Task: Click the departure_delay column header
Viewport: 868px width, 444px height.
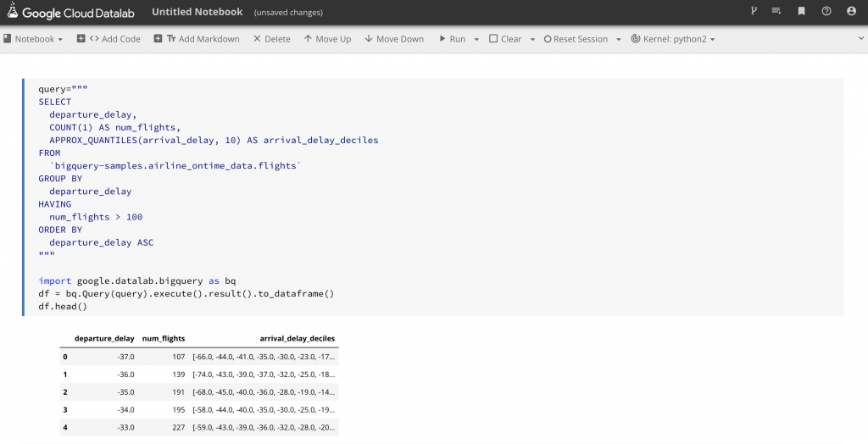Action: [x=104, y=338]
